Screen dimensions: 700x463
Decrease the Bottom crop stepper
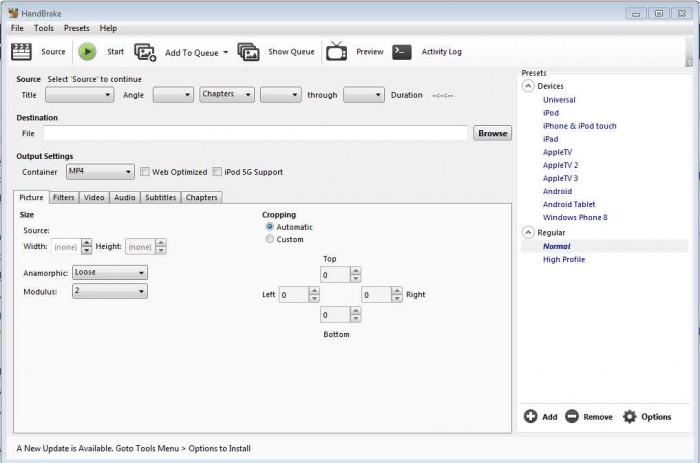click(x=355, y=318)
